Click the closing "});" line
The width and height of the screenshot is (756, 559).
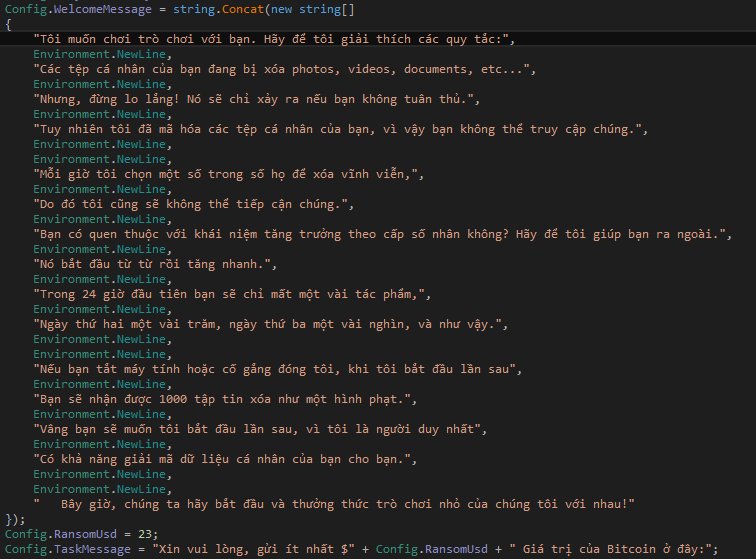pyautogui.click(x=15, y=519)
